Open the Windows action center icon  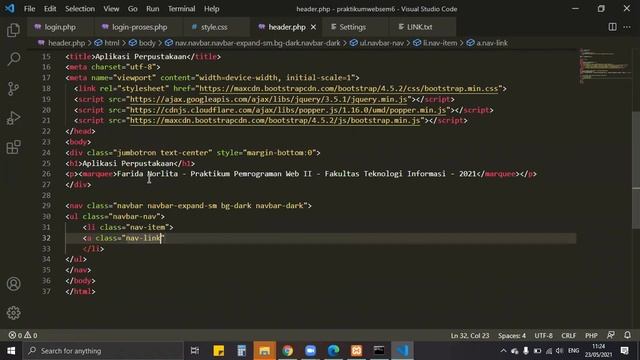coord(624,351)
